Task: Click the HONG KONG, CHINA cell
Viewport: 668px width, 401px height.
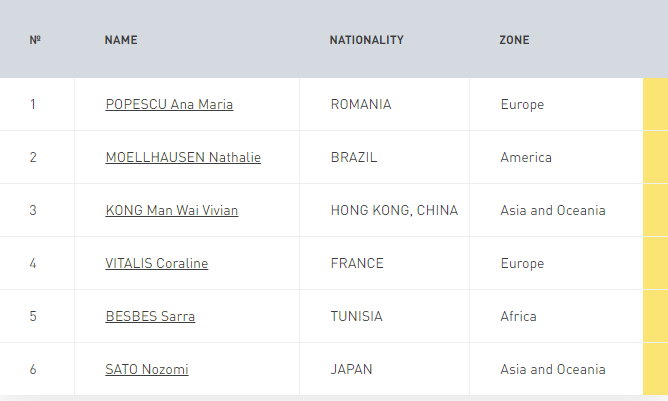Action: pos(394,210)
